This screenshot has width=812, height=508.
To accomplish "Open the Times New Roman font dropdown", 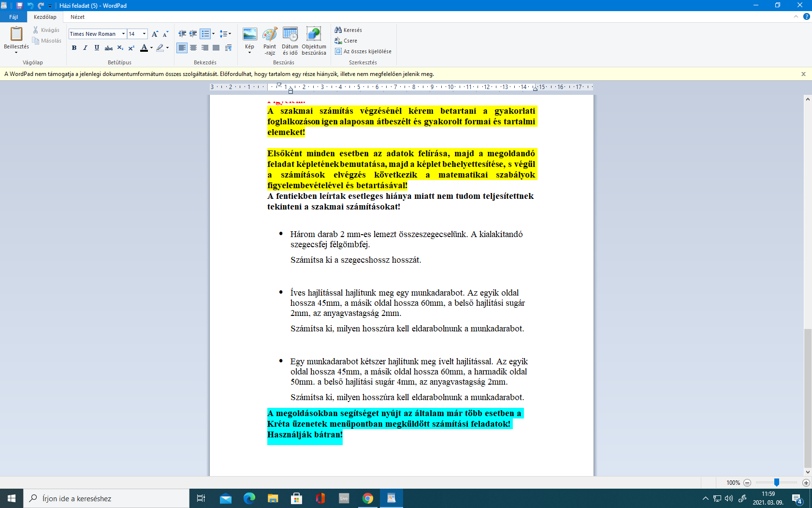I will point(123,34).
